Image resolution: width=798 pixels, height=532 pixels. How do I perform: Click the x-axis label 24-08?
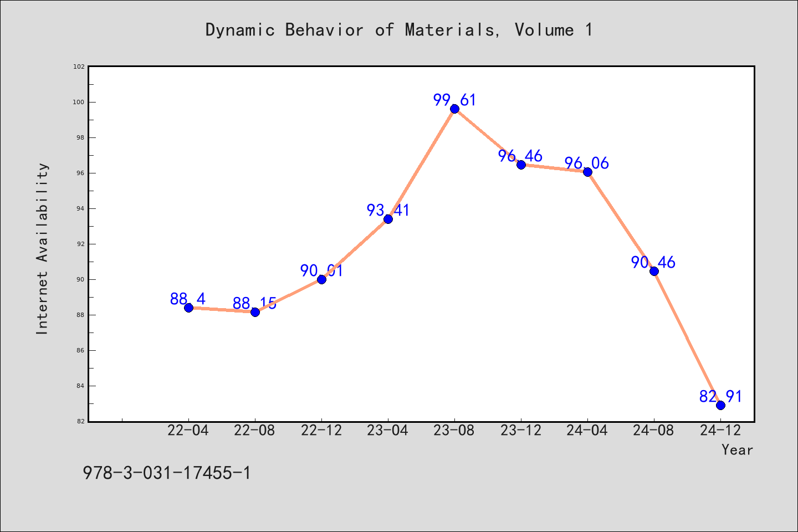(x=654, y=431)
